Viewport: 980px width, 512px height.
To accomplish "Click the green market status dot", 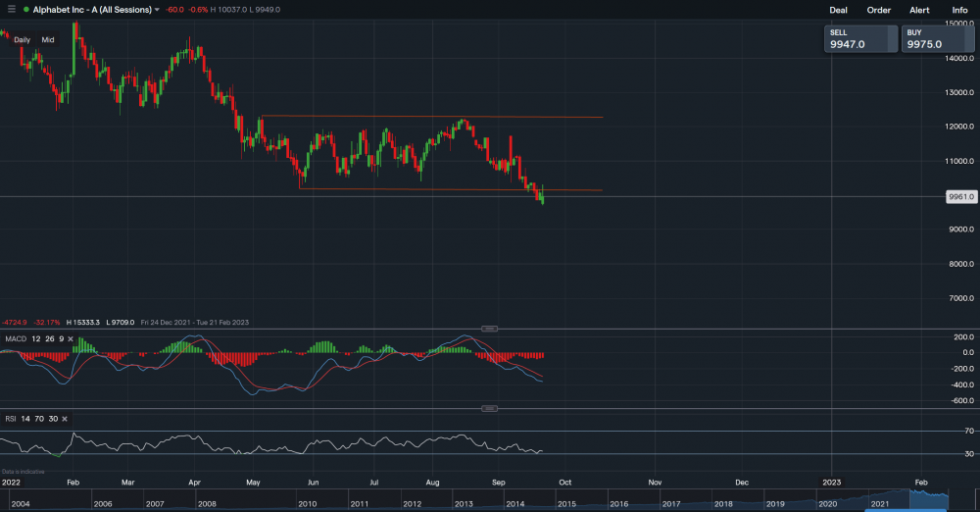I will tap(25, 10).
